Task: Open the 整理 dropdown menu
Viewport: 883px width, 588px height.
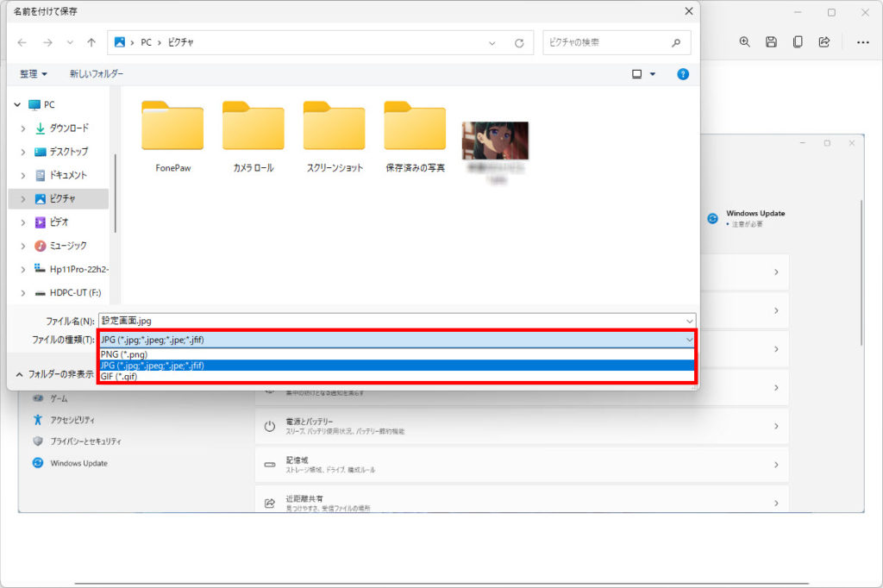Action: pyautogui.click(x=34, y=74)
